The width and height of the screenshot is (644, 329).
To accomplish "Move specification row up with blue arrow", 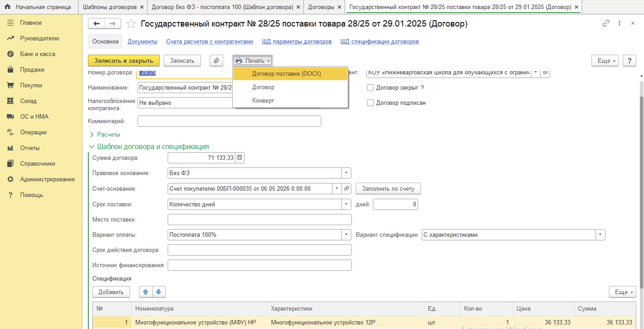I will (x=145, y=292).
